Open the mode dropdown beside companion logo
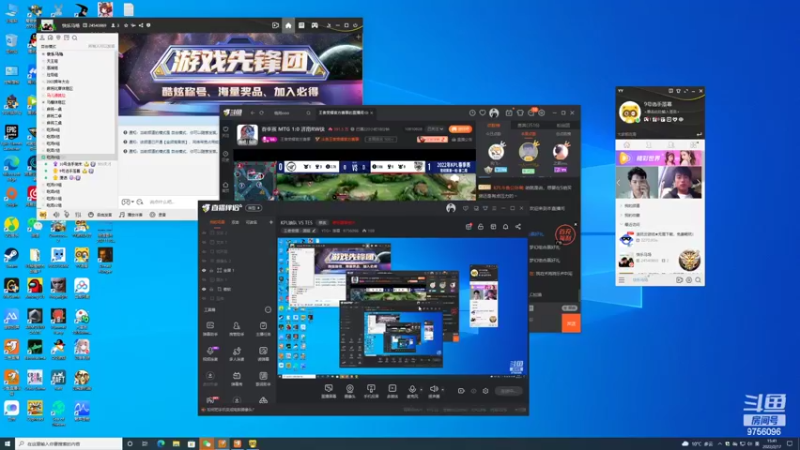800x450 pixels. [254, 208]
